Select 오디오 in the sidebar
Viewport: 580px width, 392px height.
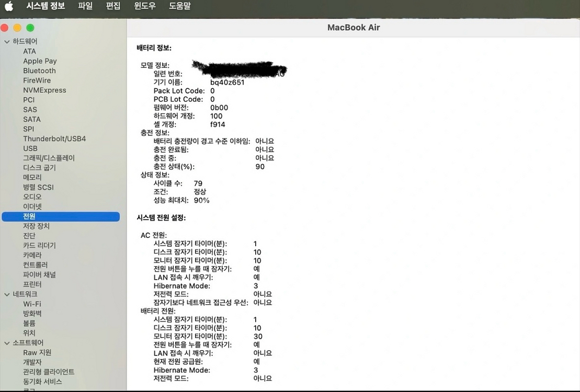(32, 197)
